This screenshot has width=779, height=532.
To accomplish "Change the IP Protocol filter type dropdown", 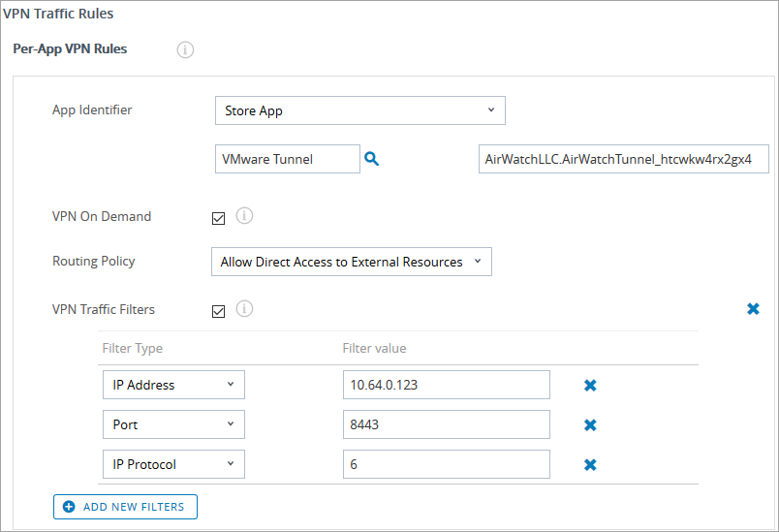I will click(173, 464).
